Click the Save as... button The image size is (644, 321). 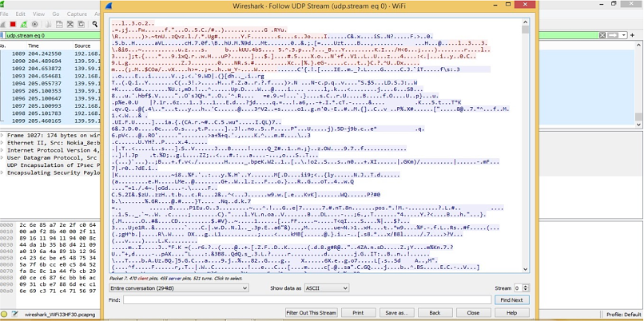[x=397, y=313]
